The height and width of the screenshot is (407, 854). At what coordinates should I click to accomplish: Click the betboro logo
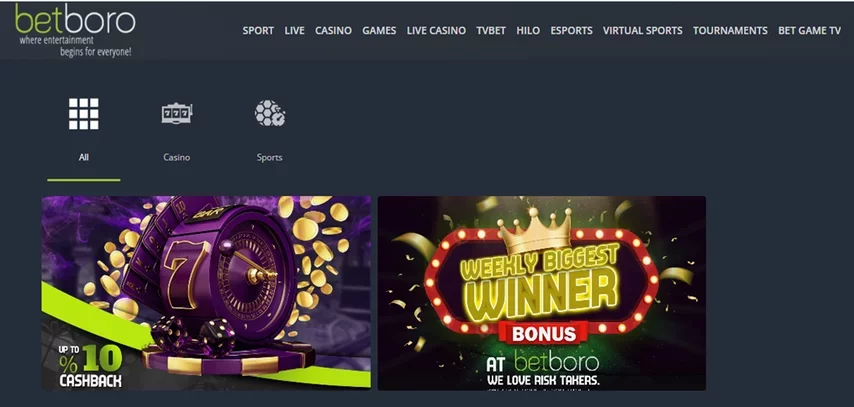click(75, 30)
